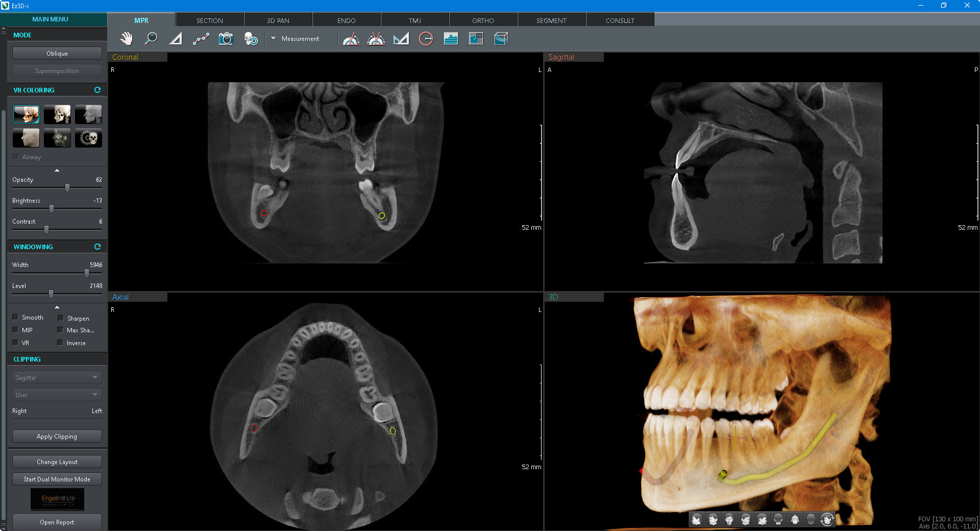
Task: Switch to the ENDO tab
Action: 346,20
